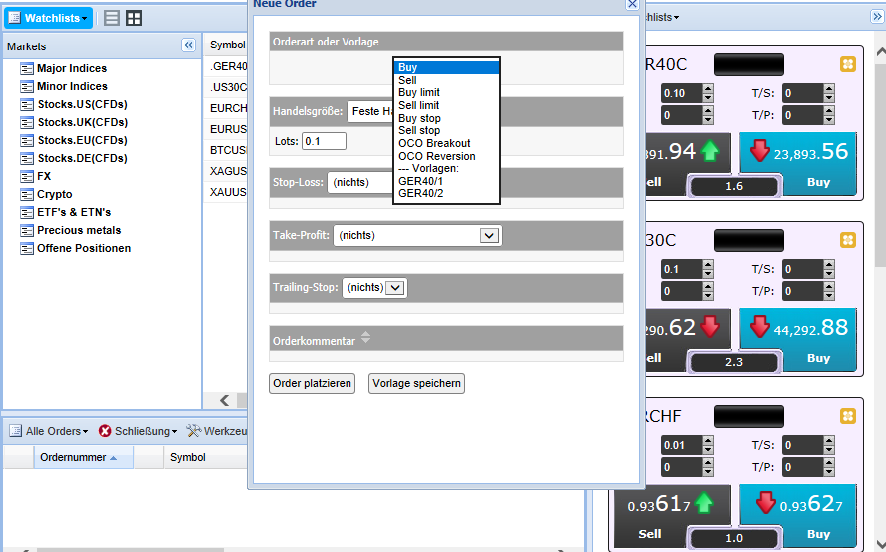Switch to grid view layout icon
The width and height of the screenshot is (886, 552).
pos(134,18)
